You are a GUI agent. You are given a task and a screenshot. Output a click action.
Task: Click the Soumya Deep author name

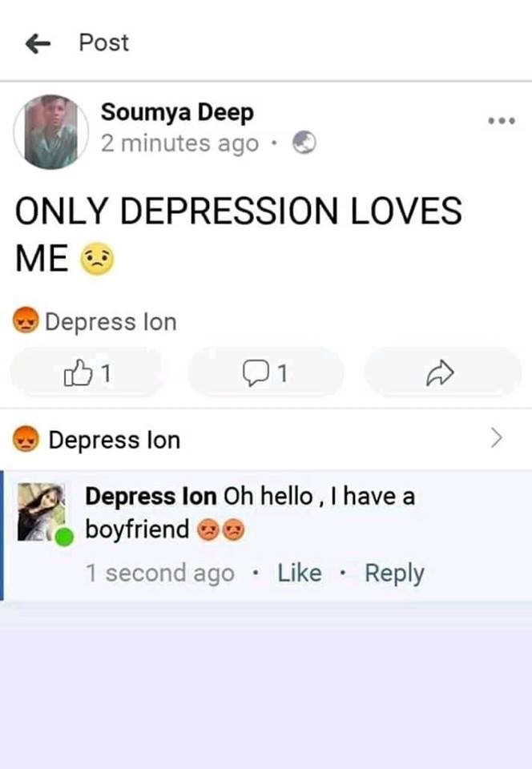pyautogui.click(x=177, y=112)
